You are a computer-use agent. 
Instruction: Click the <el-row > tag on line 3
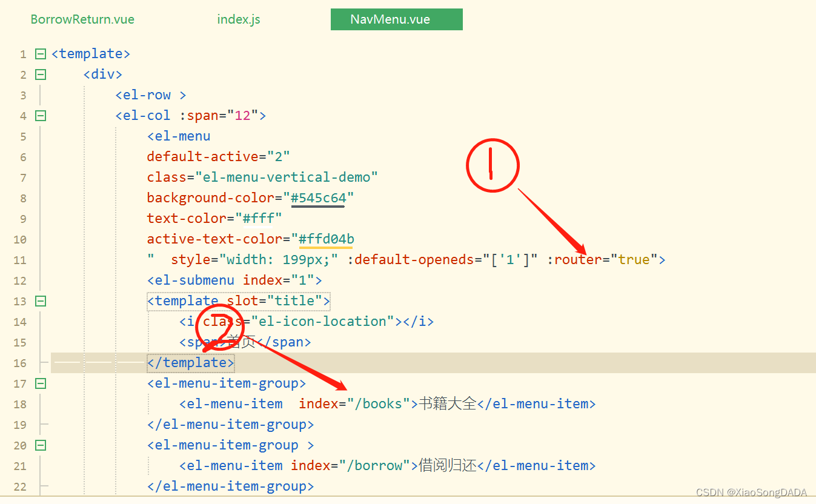point(150,95)
